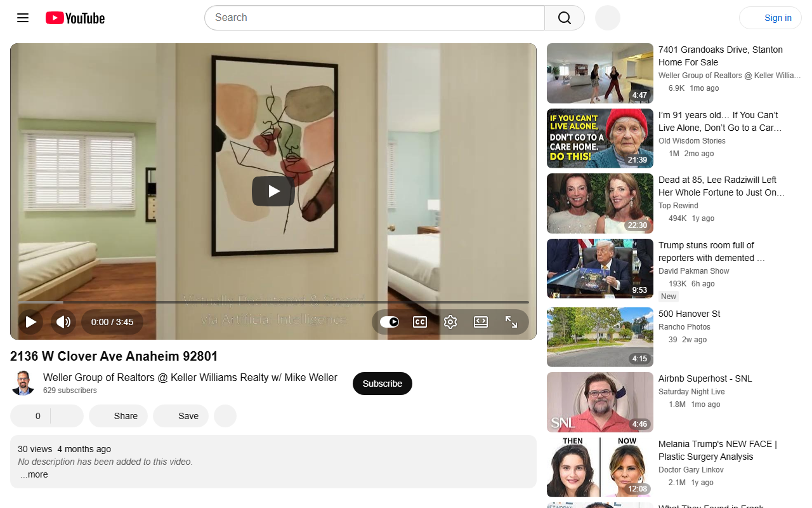Click the '629 subscribers' text
The width and height of the screenshot is (812, 508).
coord(70,391)
